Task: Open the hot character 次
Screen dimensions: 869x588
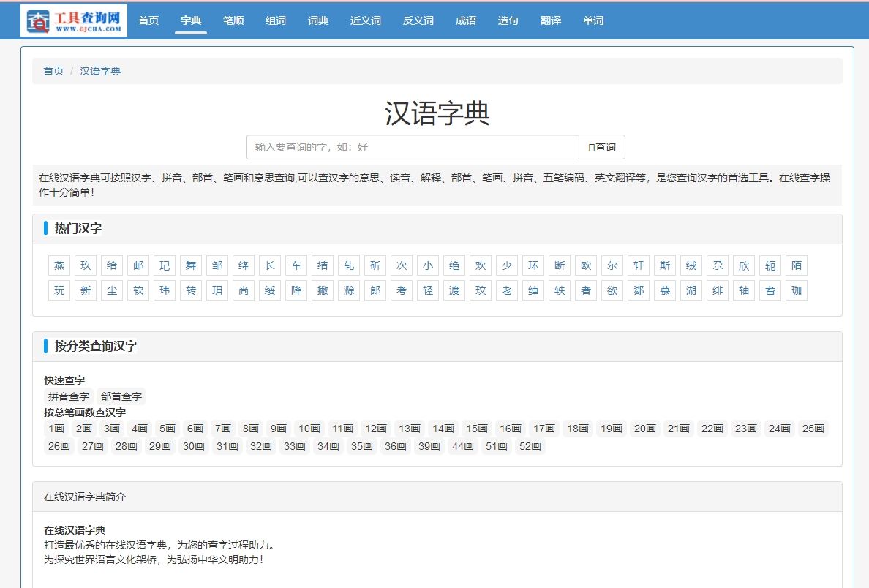Action: point(402,265)
